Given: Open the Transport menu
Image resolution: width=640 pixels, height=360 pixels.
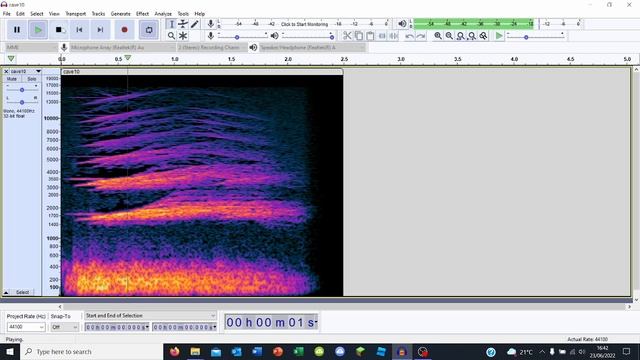Looking at the screenshot, I should click(x=76, y=13).
